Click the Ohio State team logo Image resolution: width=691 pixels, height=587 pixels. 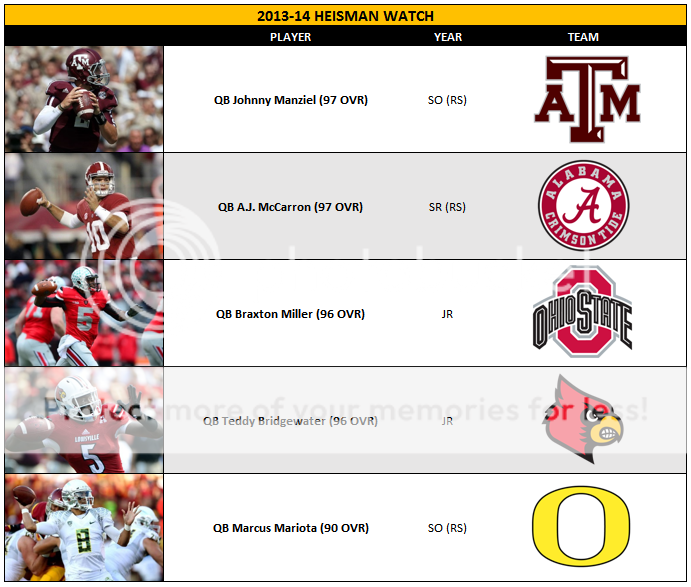583,313
